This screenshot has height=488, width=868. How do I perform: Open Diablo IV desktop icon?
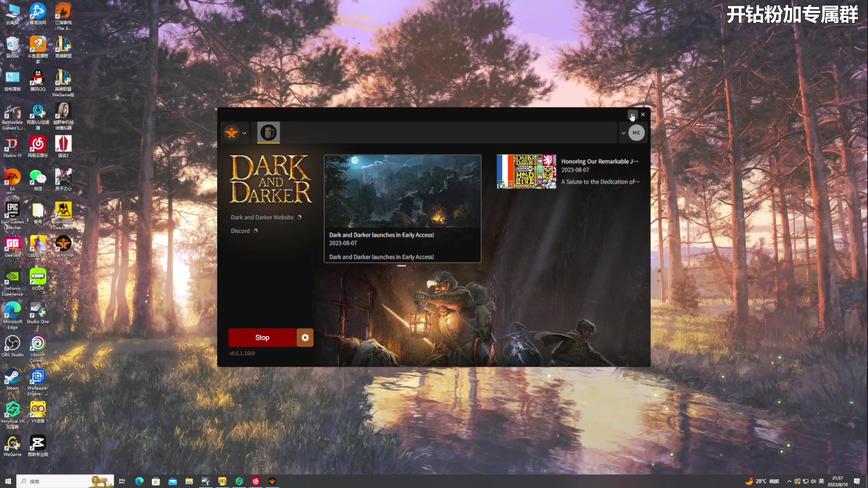point(13,147)
